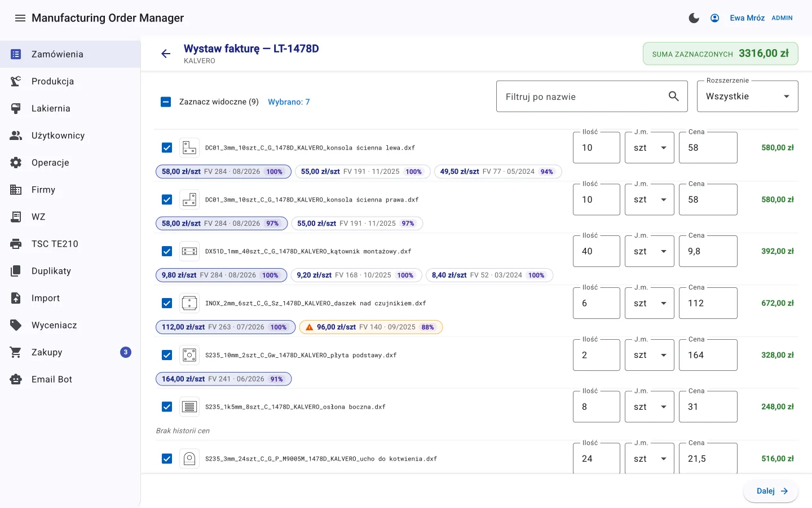Screen dimensions: 812x508
Task: Go back with the arrow icon
Action: pyautogui.click(x=166, y=54)
